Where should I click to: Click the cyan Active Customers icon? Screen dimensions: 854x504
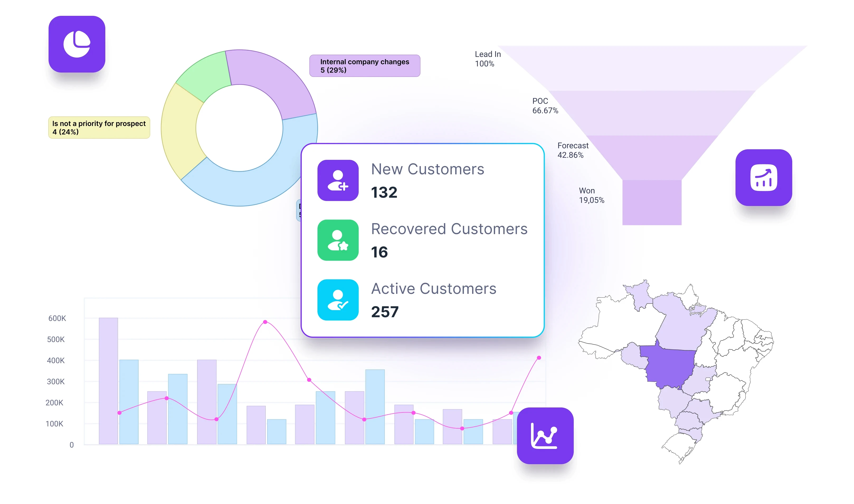tap(338, 300)
